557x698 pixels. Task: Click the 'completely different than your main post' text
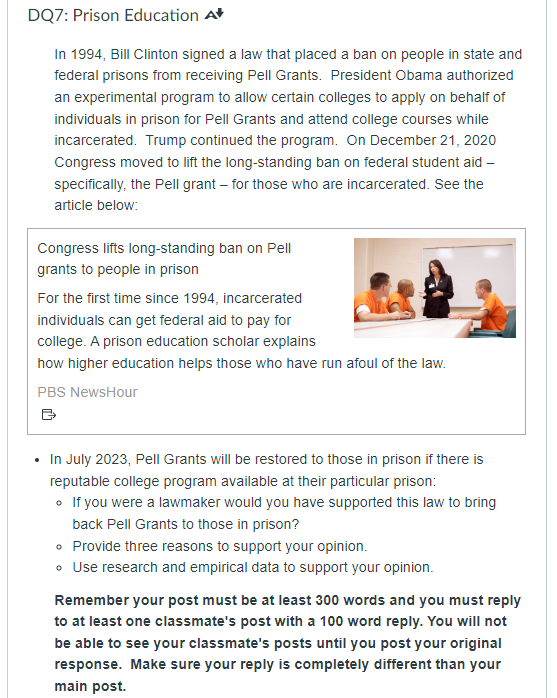278,675
